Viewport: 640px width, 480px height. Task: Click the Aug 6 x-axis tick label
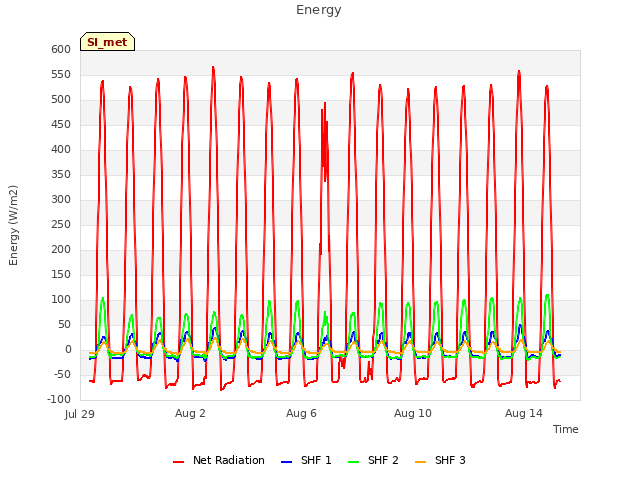tap(301, 413)
